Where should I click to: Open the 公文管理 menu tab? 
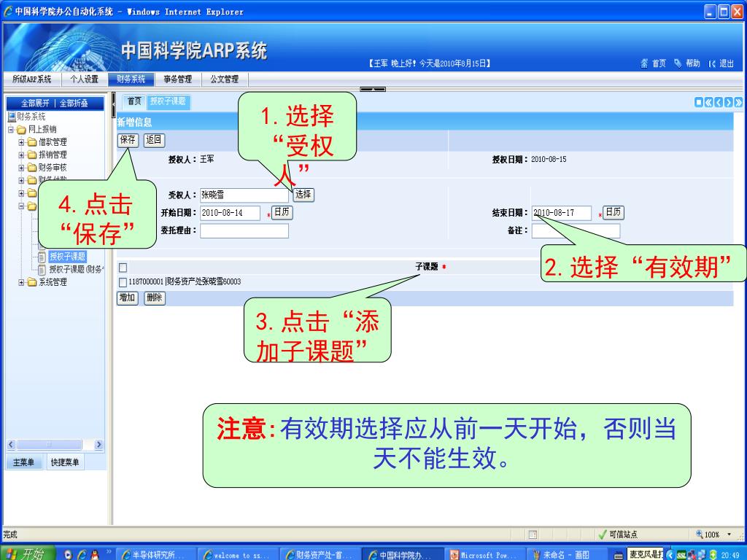225,79
